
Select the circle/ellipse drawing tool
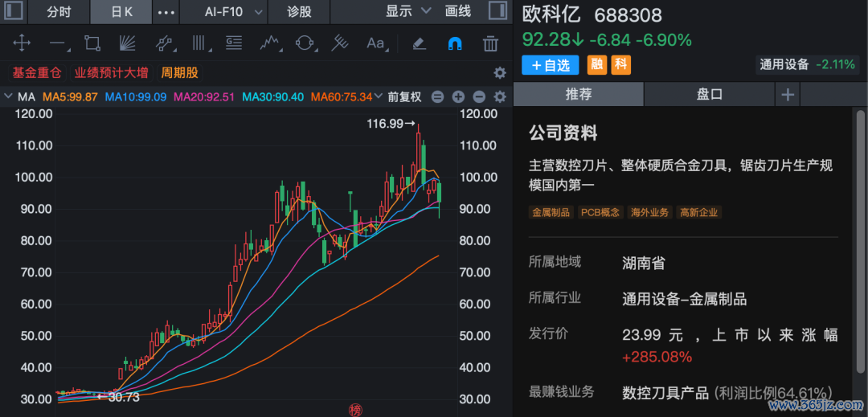(x=305, y=43)
